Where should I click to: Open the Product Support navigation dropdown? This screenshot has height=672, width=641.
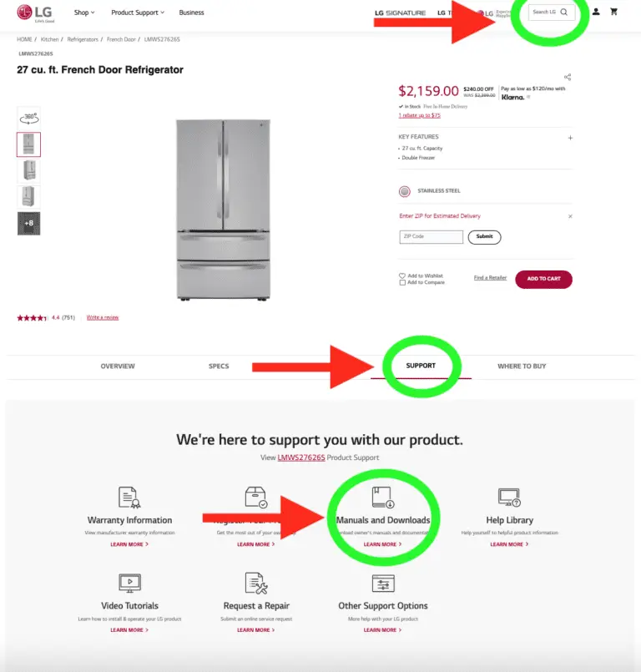138,12
